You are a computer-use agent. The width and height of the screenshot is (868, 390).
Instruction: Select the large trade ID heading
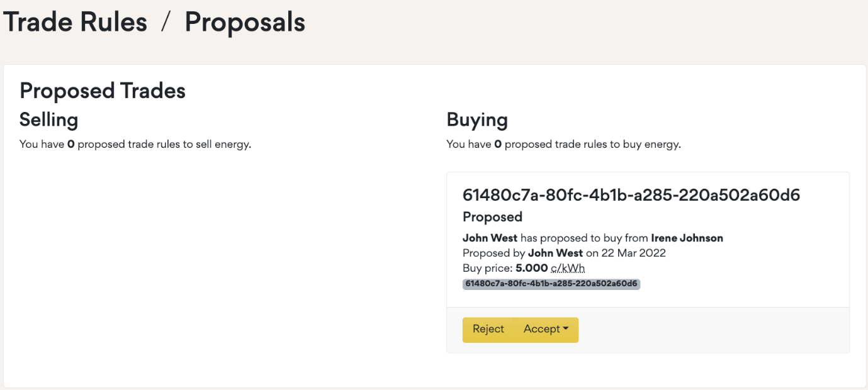tap(631, 195)
